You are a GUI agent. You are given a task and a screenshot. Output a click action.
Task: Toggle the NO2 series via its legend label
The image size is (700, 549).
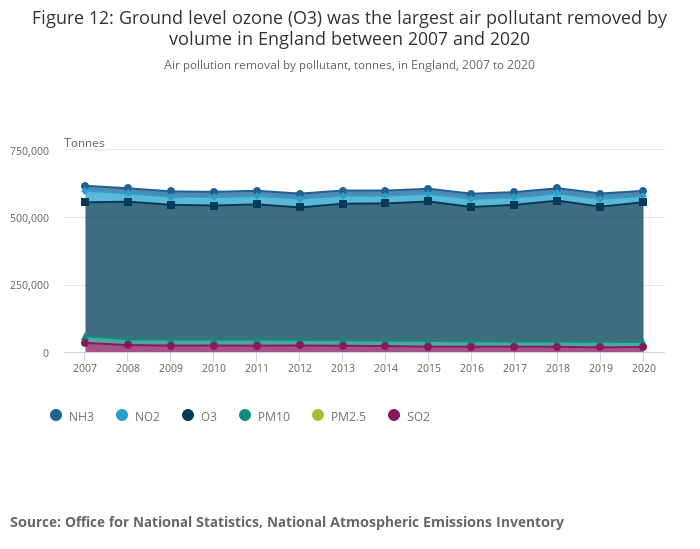147,417
